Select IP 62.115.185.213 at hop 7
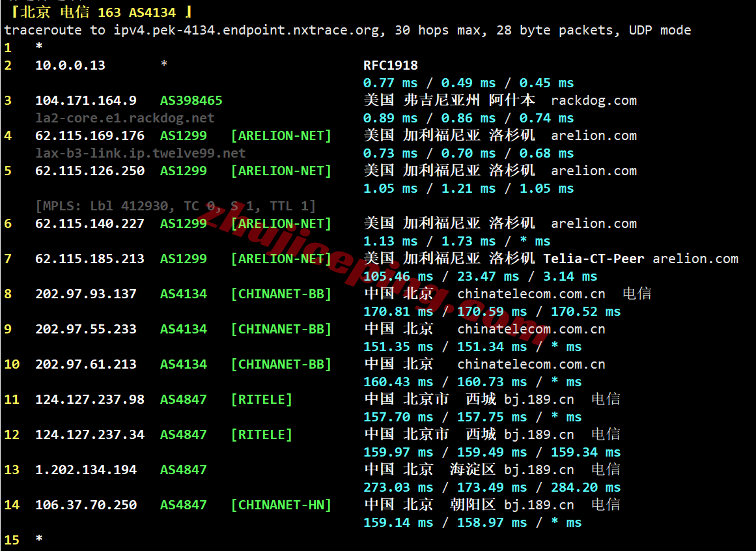 point(90,259)
